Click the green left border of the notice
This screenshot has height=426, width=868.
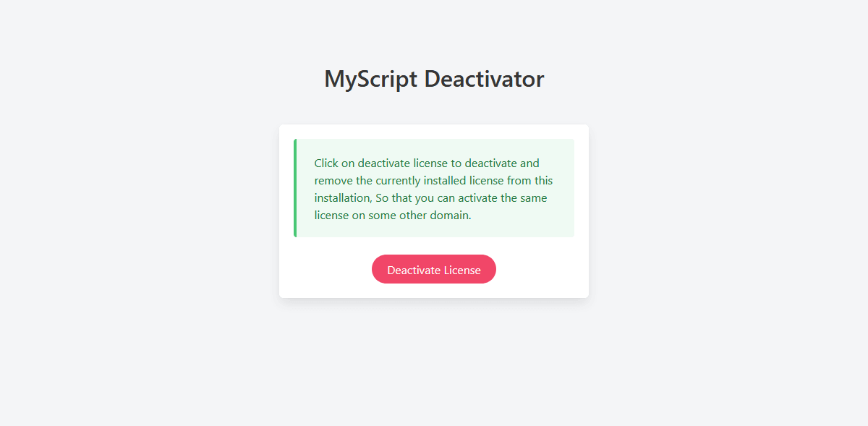pos(295,188)
